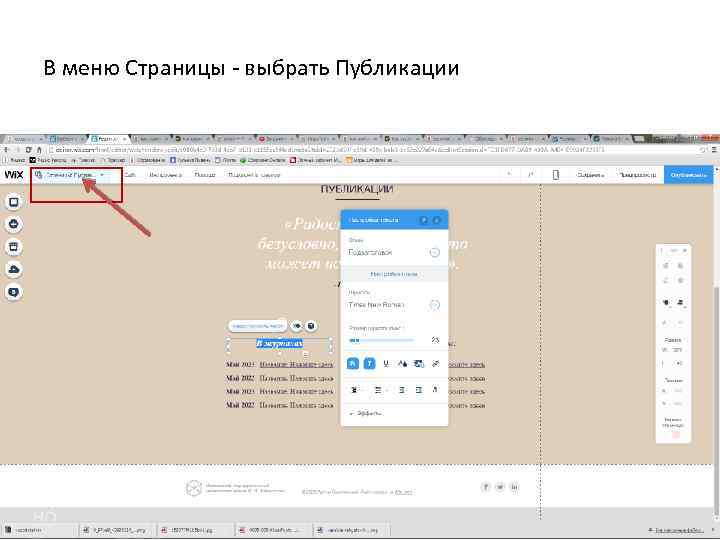Open the Сайт menu
Viewport: 720px width, 540px height.
[x=130, y=175]
